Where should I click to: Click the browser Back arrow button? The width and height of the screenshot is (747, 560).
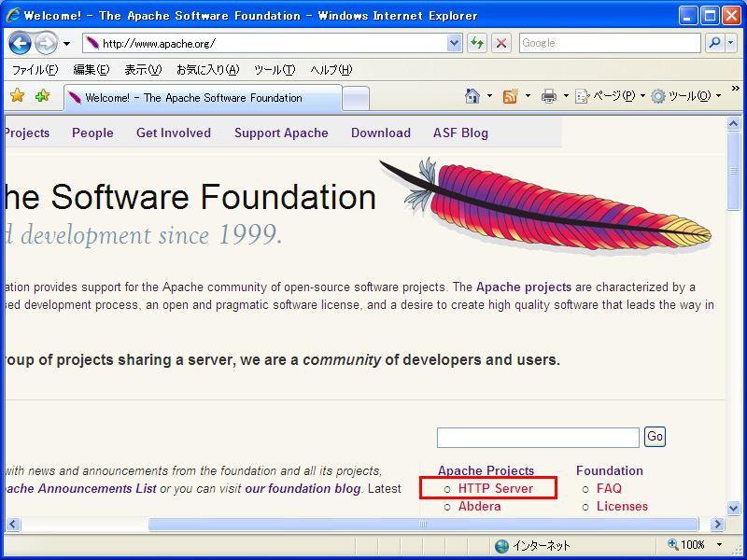pyautogui.click(x=20, y=43)
